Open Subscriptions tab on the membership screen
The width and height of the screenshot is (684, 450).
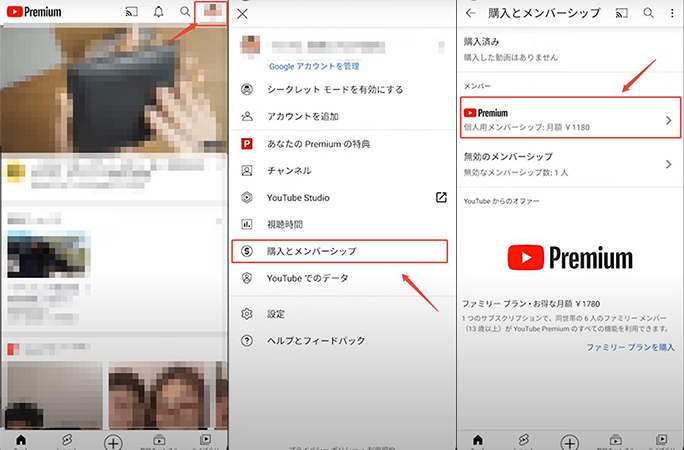616,441
